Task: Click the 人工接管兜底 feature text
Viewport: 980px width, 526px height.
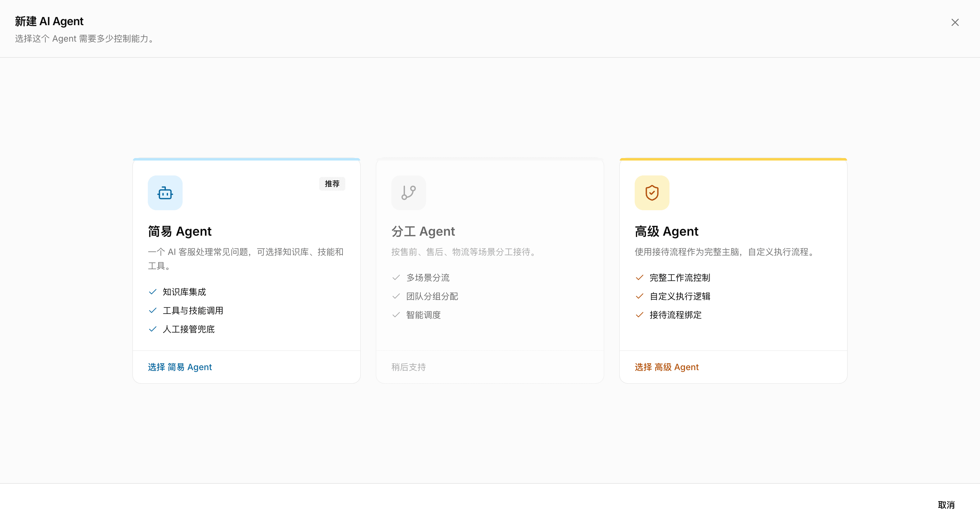Action: coord(189,329)
